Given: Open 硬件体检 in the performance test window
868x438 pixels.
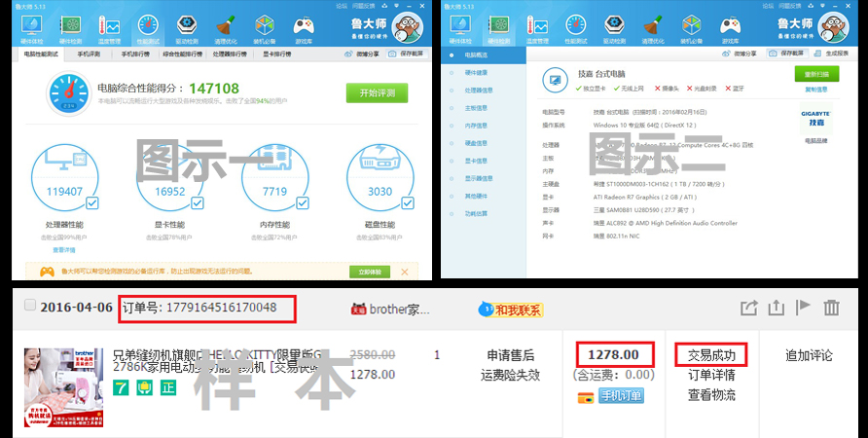Looking at the screenshot, I should (x=31, y=29).
